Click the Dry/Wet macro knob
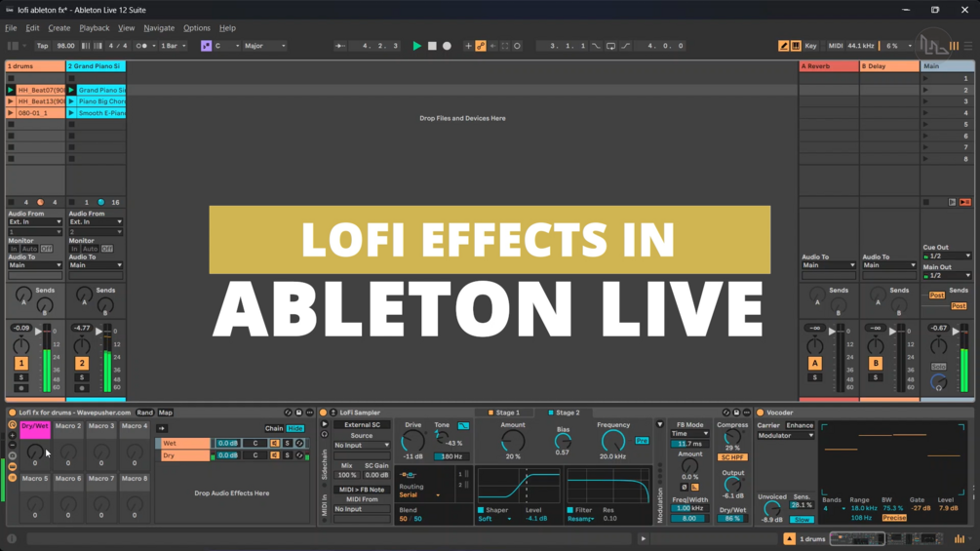The height and width of the screenshot is (551, 980). tap(35, 452)
